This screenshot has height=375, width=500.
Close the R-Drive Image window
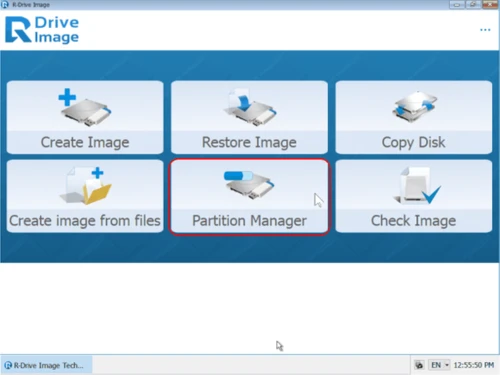[x=489, y=5]
